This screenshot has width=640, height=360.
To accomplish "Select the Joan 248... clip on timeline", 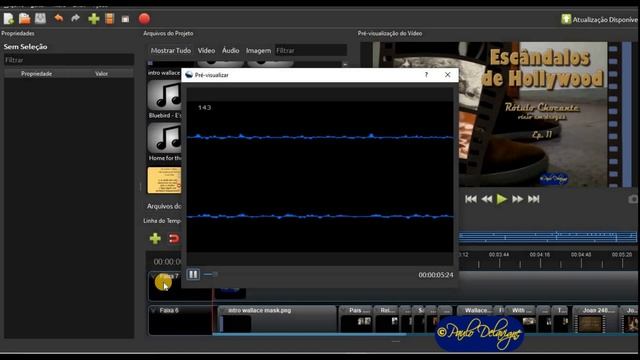I will click(595, 320).
